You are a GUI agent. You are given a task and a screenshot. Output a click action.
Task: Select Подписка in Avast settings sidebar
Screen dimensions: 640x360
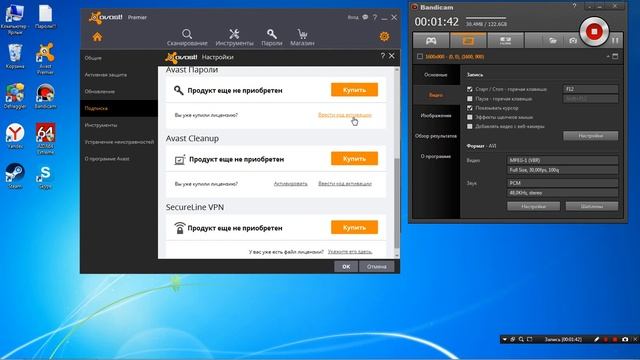coord(119,108)
